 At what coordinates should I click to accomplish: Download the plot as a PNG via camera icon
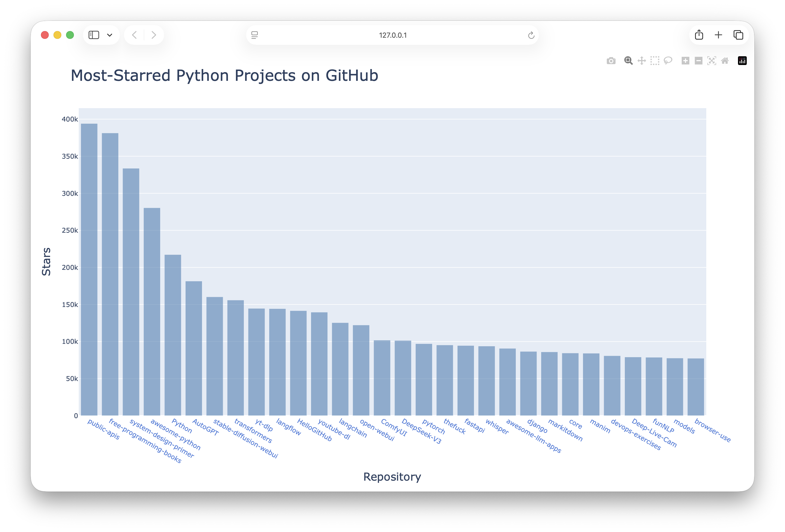click(611, 61)
